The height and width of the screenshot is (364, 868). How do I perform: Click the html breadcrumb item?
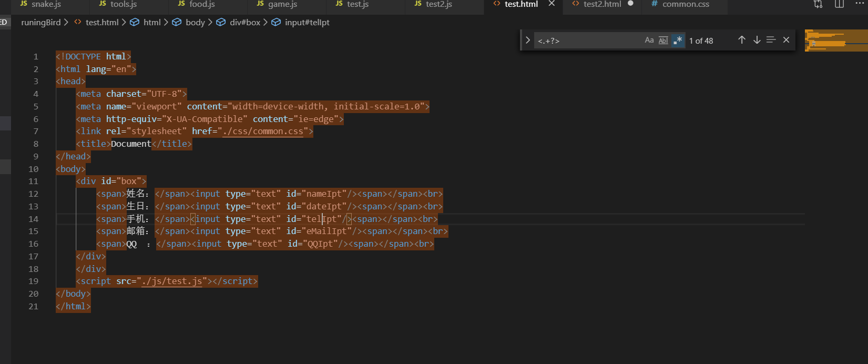click(152, 22)
